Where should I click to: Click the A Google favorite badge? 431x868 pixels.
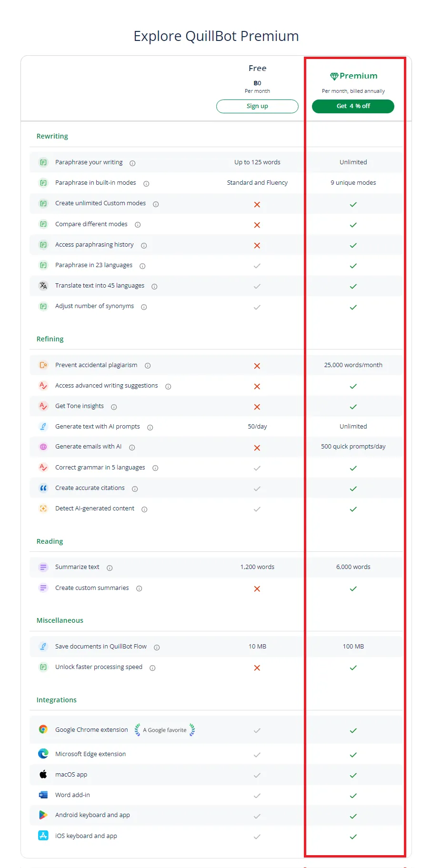165,730
